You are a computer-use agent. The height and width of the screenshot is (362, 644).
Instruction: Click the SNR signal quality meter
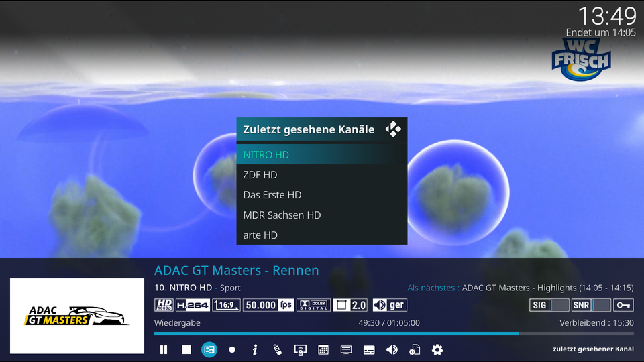591,305
